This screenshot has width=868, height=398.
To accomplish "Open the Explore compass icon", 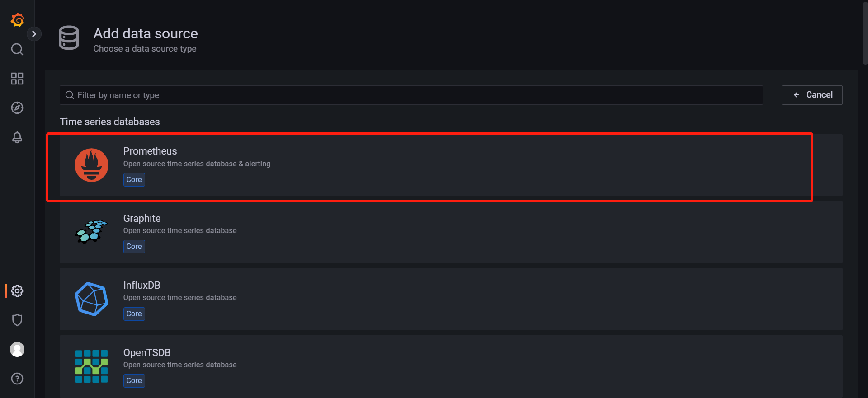I will coord(17,108).
